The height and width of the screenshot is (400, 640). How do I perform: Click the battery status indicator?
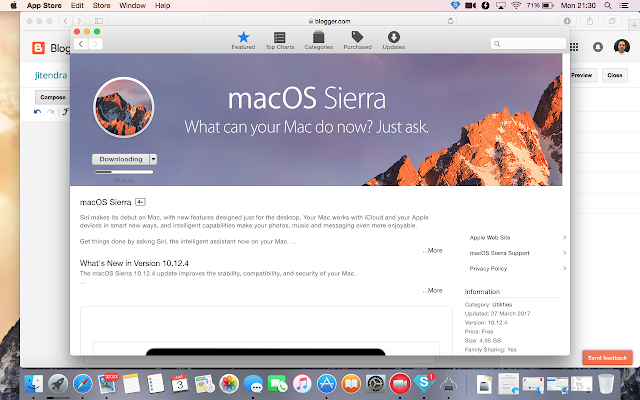540,5
